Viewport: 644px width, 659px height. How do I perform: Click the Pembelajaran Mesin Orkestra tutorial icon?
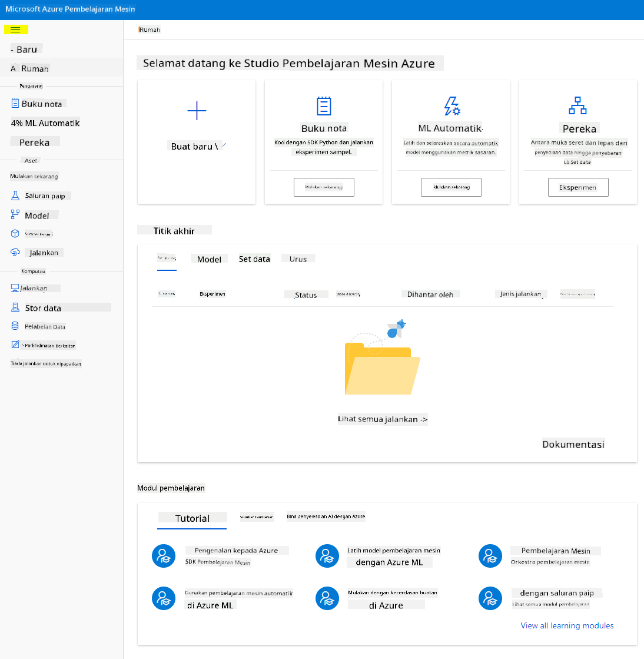point(490,556)
